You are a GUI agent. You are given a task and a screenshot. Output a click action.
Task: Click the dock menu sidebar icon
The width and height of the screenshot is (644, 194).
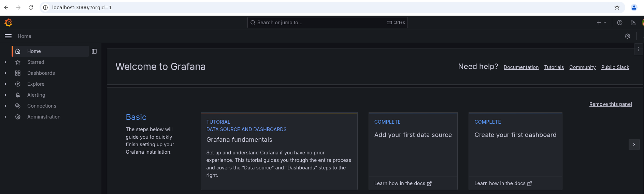coord(94,51)
